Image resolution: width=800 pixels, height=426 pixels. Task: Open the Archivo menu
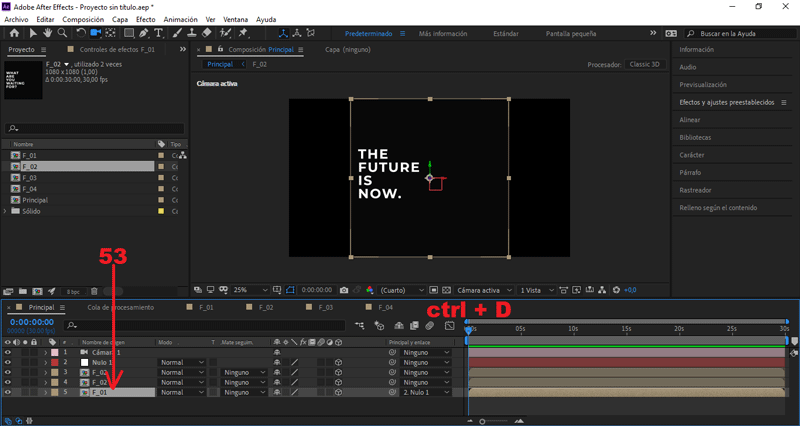tap(16, 19)
